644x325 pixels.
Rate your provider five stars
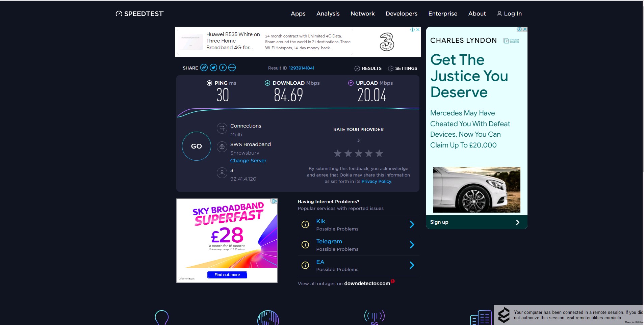coord(379,153)
